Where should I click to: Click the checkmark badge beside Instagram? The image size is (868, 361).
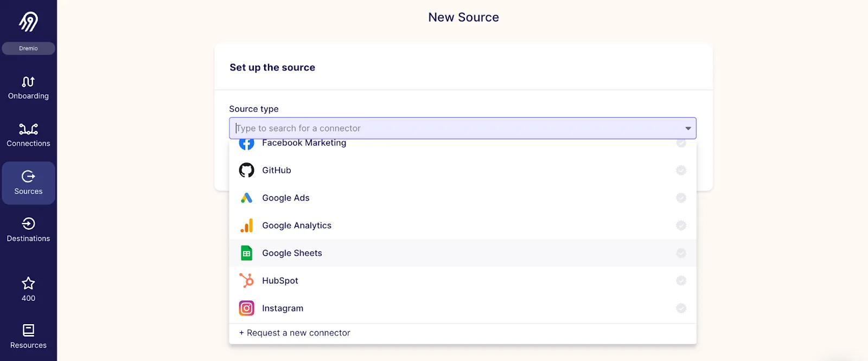tap(681, 308)
